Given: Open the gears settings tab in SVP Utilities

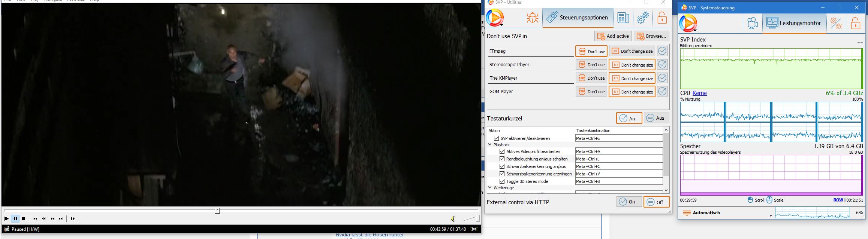Looking at the screenshot, I should point(642,18).
